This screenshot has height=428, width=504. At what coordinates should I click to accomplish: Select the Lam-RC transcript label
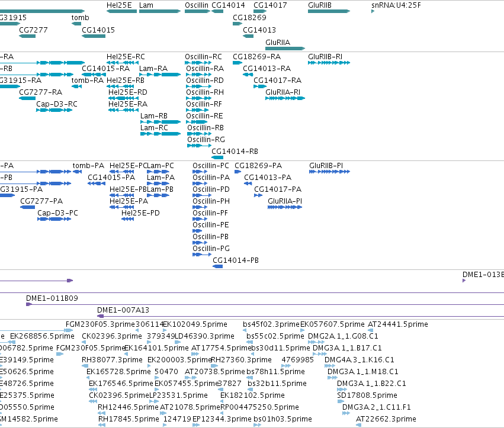coord(154,128)
